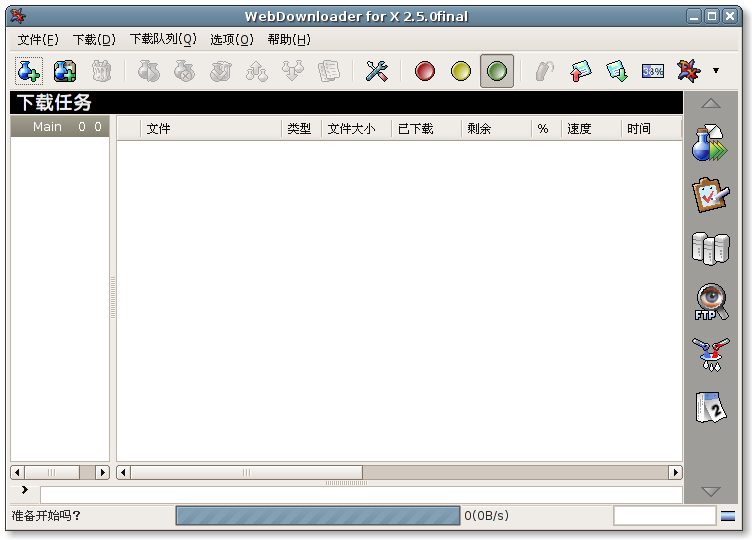Toggle the 38% percentage display icon
The height and width of the screenshot is (540, 752).
pos(653,71)
